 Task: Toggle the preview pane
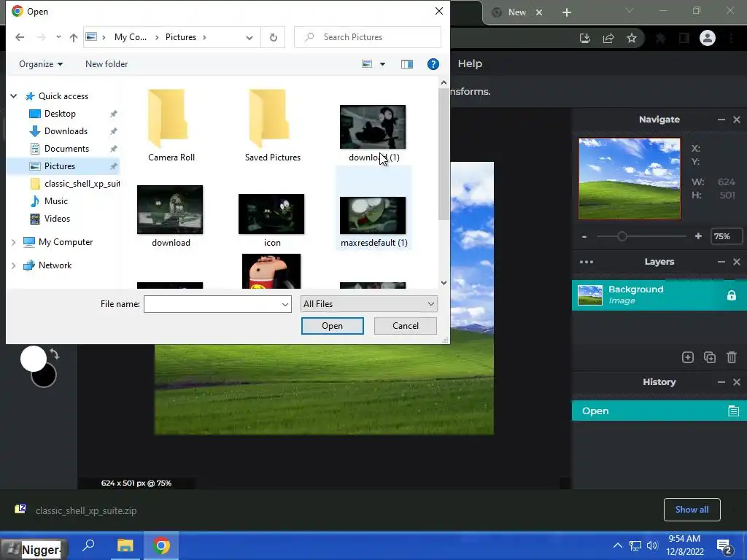click(407, 64)
